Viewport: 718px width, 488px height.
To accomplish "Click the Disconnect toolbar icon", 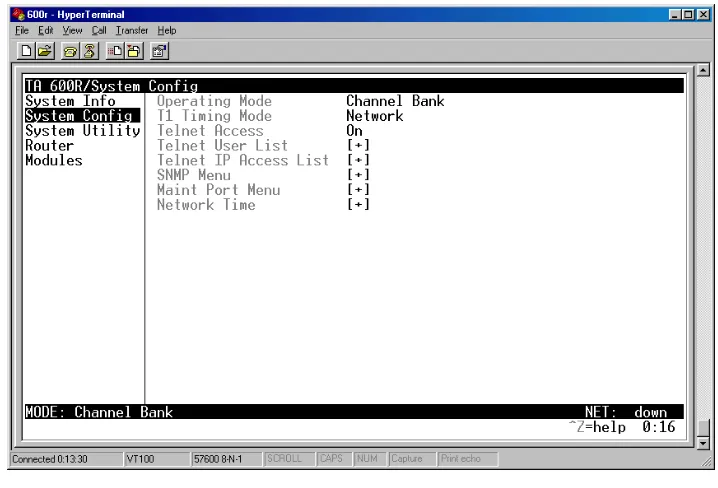I will point(89,51).
